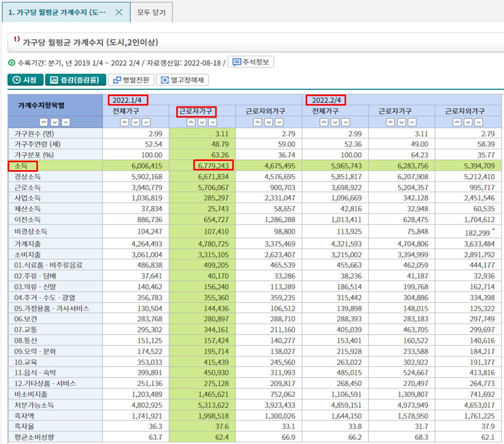Click down-arrow sort icon under 2022.1/4 근로자가구
The width and height of the screenshot is (504, 444).
click(202, 122)
